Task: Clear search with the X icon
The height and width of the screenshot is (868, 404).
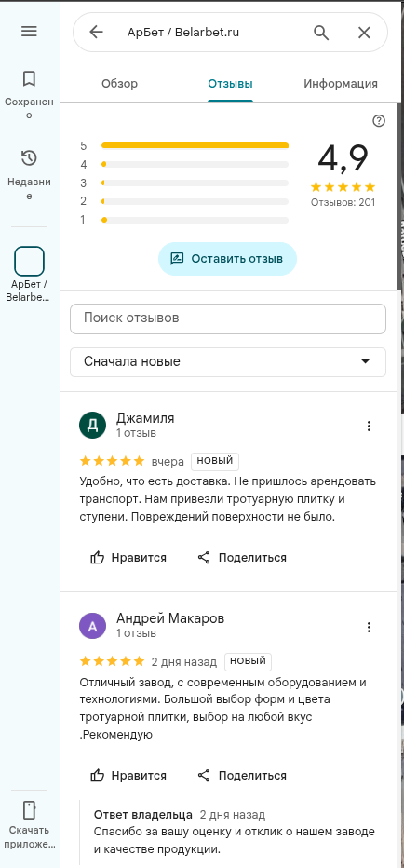Action: pos(364,33)
